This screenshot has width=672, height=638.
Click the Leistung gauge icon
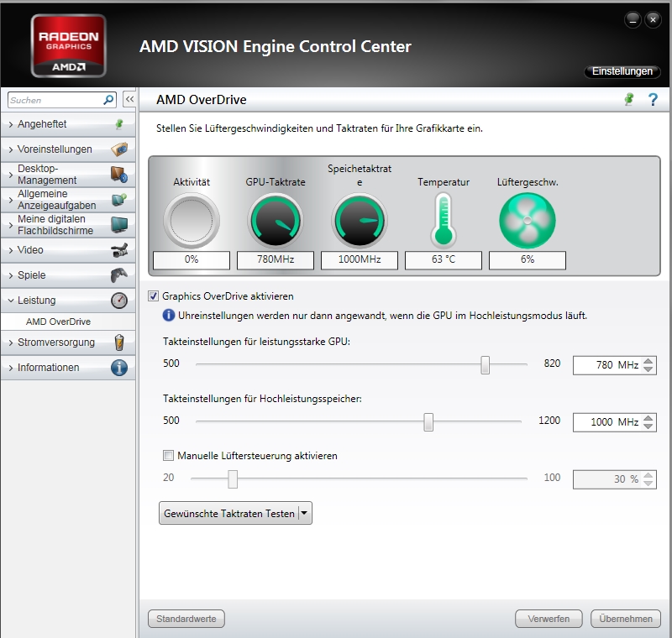coord(119,301)
